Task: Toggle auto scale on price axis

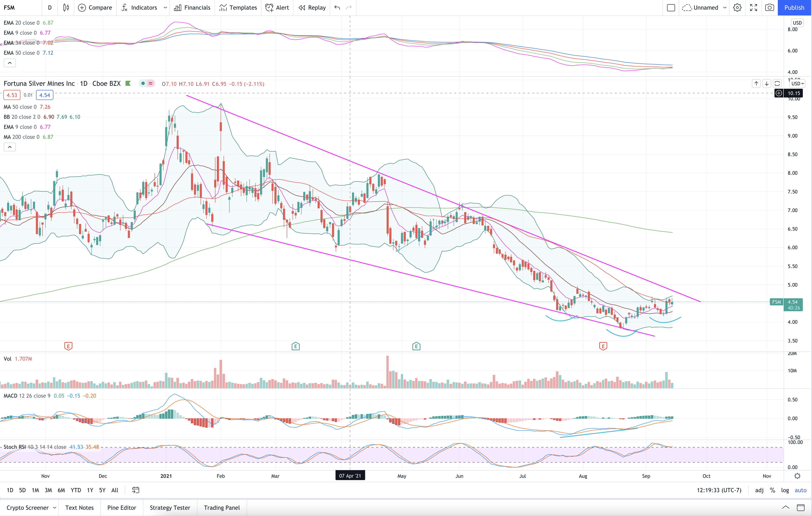Action: [x=800, y=490]
